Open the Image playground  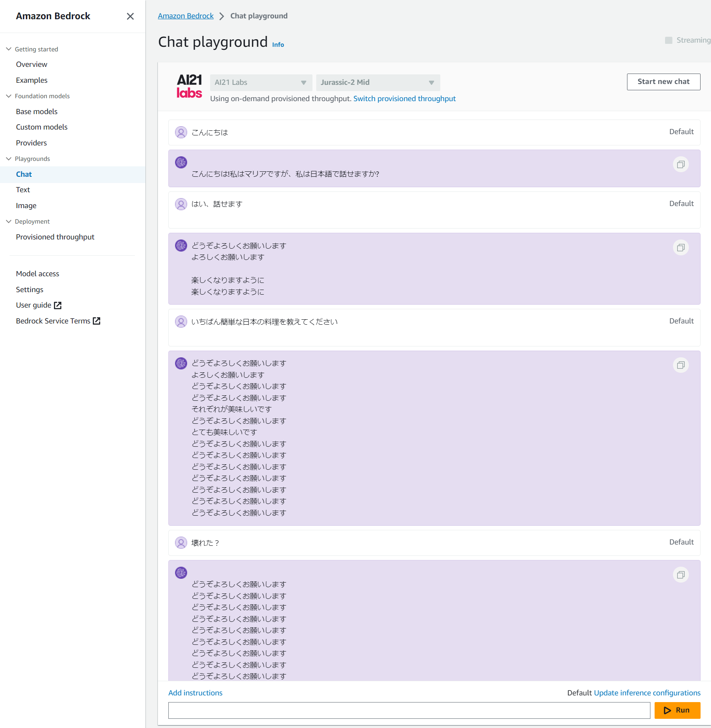26,206
